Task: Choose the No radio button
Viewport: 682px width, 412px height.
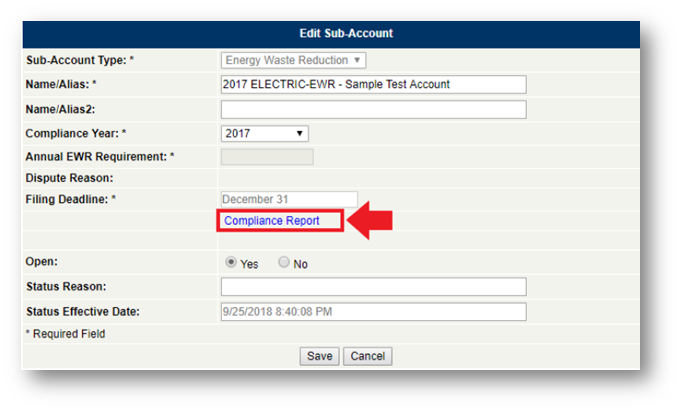Action: coord(284,263)
